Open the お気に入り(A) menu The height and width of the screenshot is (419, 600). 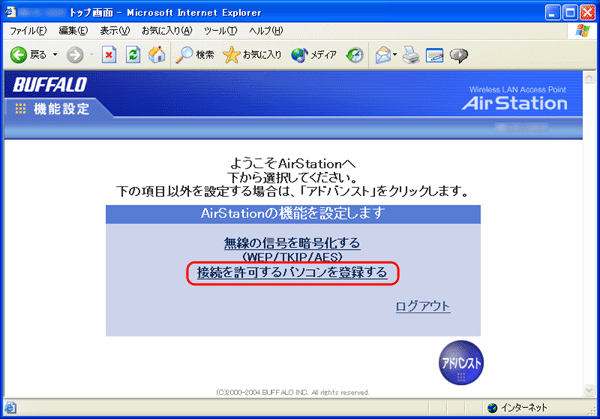(x=167, y=31)
